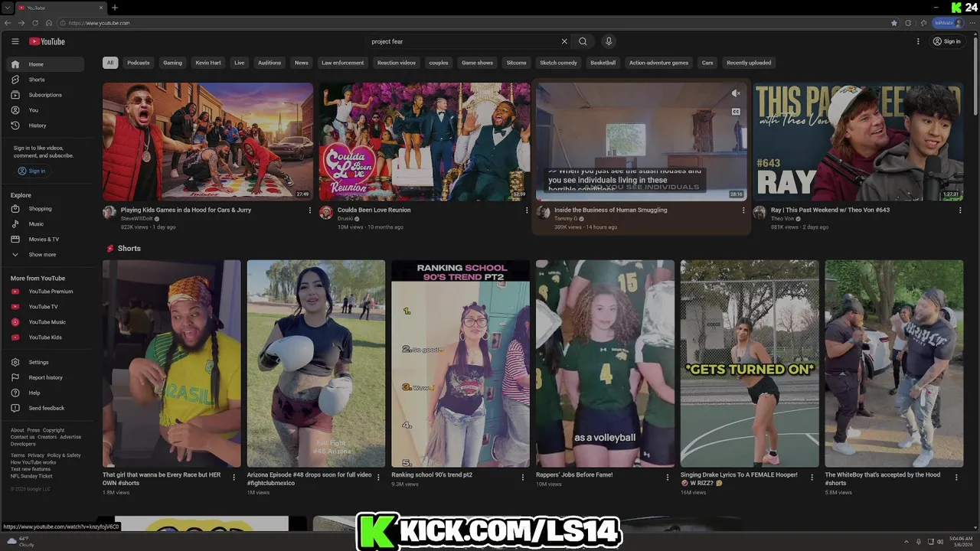The height and width of the screenshot is (551, 980).
Task: Open the You section in the sidebar
Action: click(x=46, y=110)
